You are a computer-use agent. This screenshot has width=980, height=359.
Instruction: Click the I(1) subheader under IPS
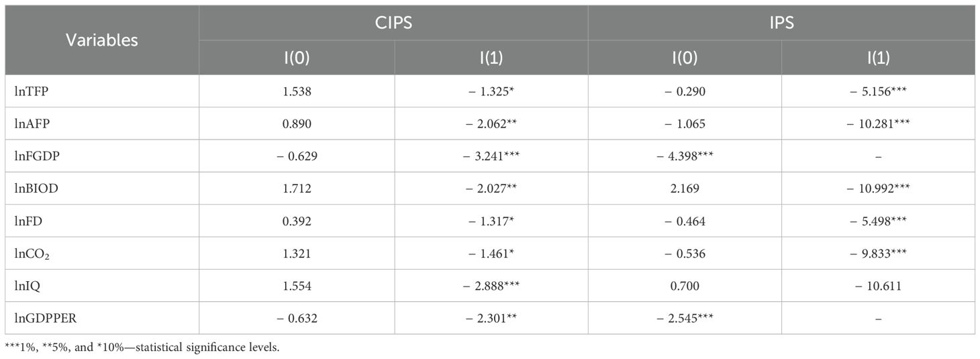point(878,58)
